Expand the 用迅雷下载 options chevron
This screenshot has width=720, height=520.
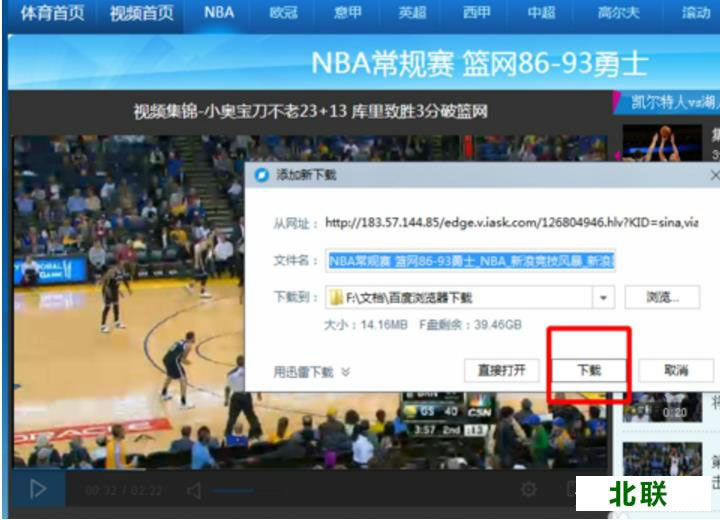[345, 371]
